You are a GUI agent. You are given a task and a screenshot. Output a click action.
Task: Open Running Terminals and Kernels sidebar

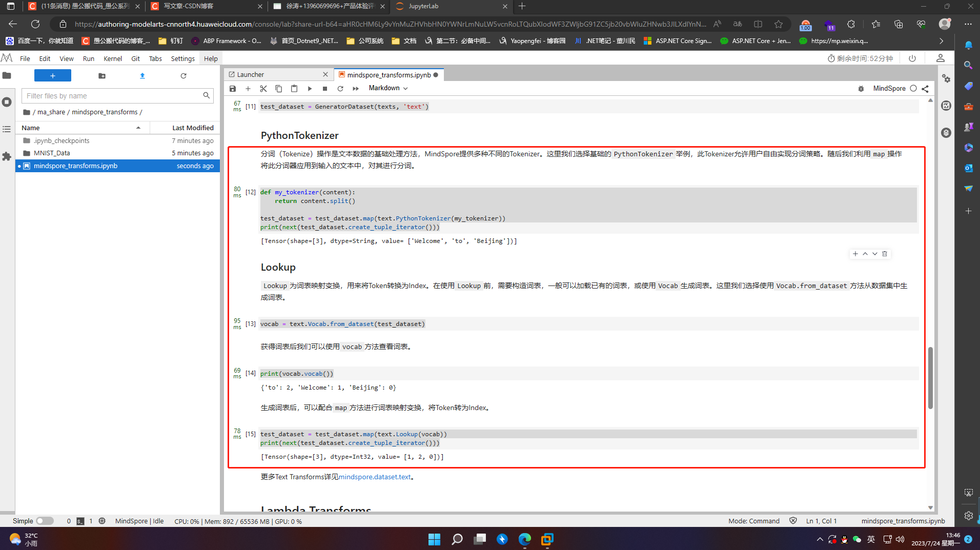point(7,102)
